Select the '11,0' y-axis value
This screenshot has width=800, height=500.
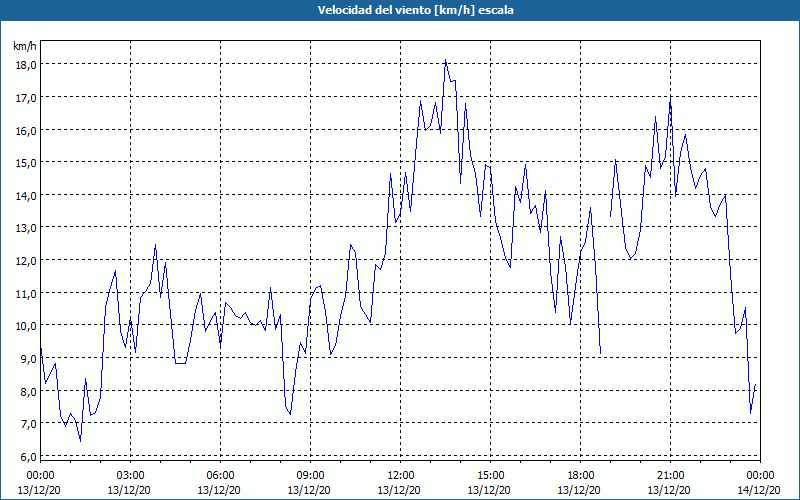(27, 293)
